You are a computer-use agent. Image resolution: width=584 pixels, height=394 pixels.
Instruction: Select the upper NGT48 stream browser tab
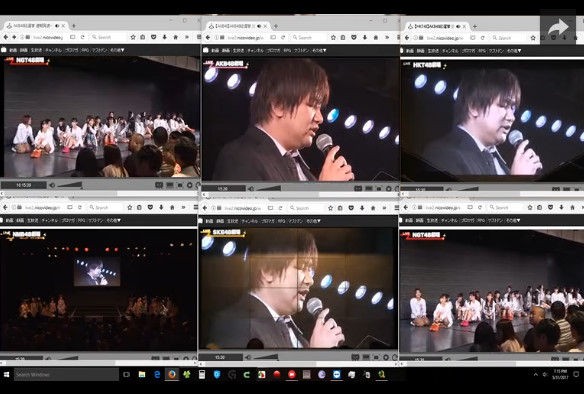click(35, 25)
